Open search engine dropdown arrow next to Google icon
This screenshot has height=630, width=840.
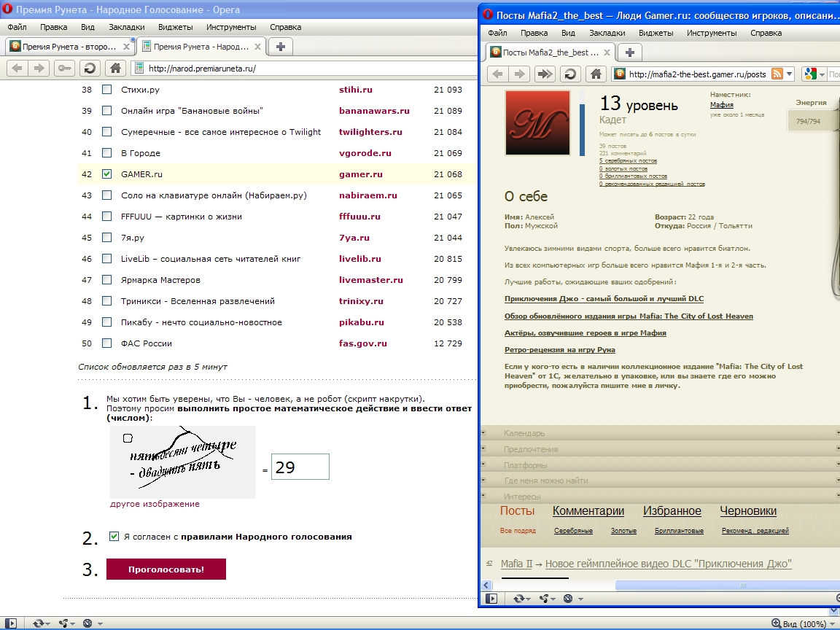pos(822,74)
